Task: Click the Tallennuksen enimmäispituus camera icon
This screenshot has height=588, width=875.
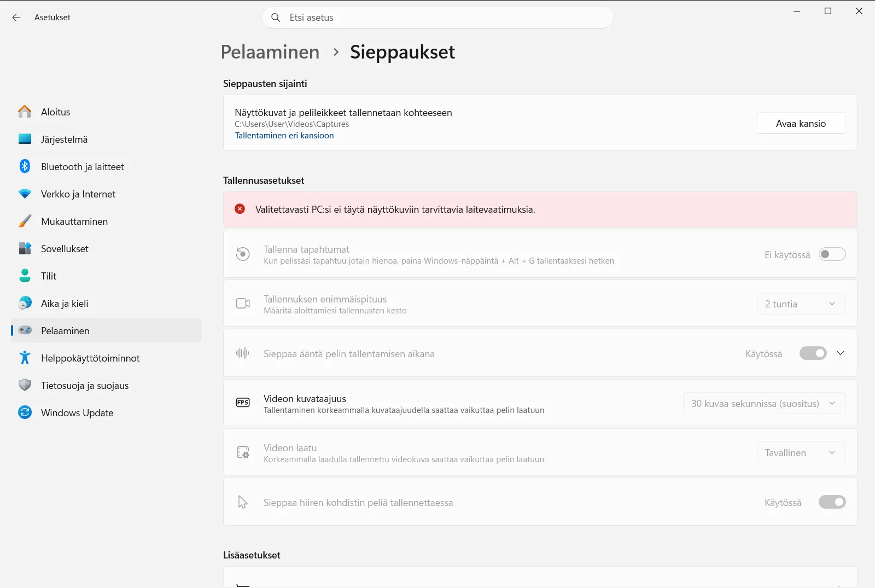Action: click(243, 304)
